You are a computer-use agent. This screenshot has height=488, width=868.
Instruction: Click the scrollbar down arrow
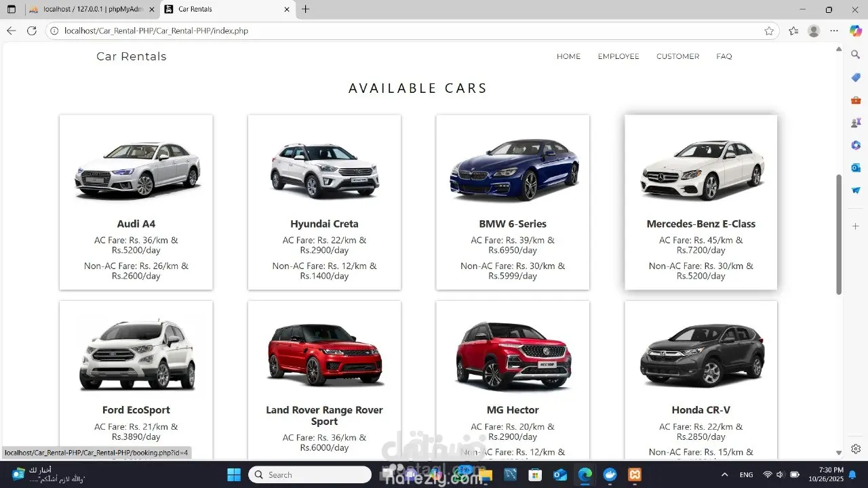[x=839, y=453]
